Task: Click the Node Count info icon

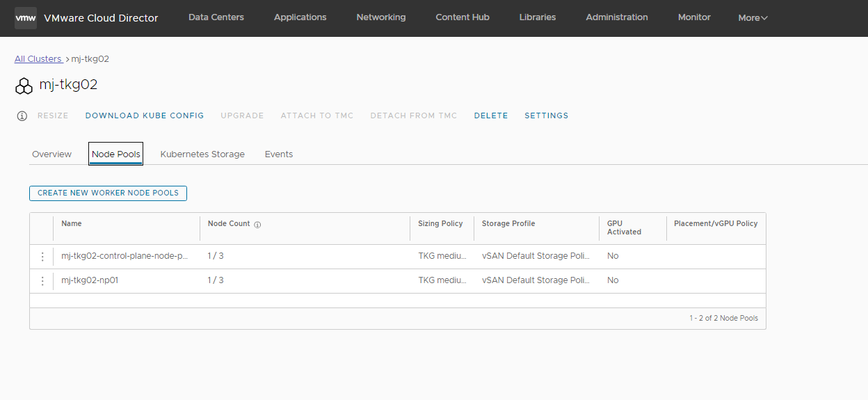Action: click(257, 225)
